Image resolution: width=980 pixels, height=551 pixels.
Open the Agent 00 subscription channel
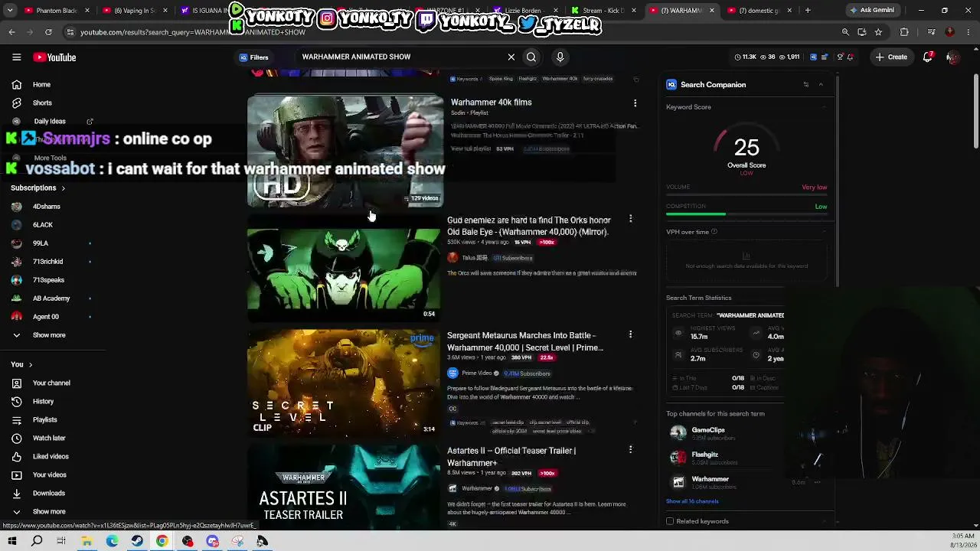(45, 317)
